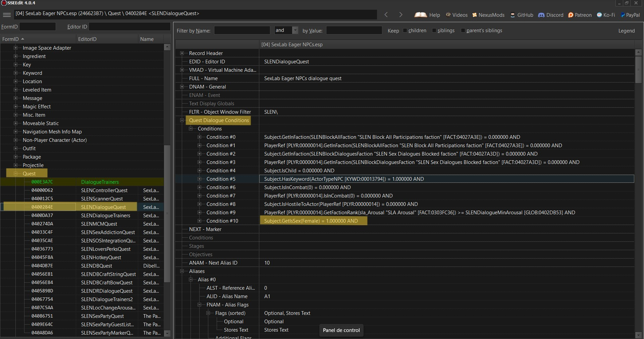The image size is (644, 339).
Task: Enable Keep children checkbox
Action: (405, 31)
